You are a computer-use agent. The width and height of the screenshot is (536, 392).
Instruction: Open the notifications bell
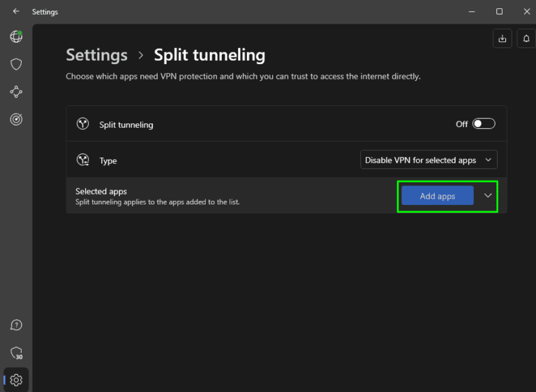pos(526,39)
